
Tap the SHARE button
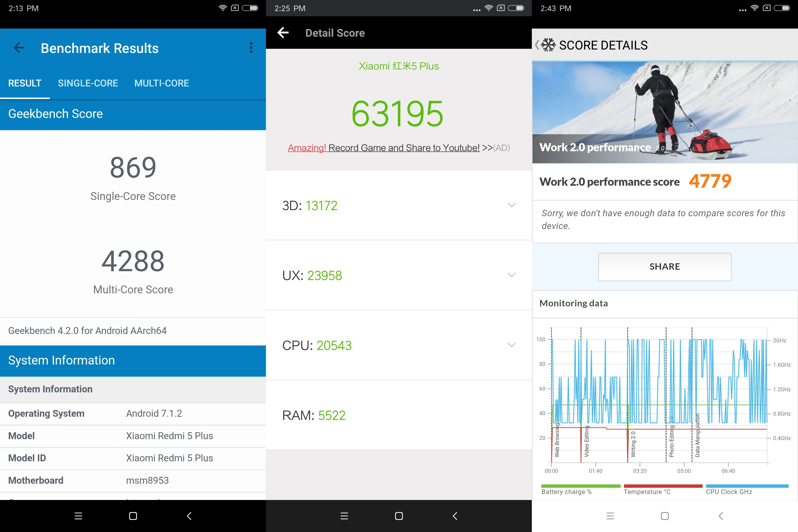(x=665, y=267)
